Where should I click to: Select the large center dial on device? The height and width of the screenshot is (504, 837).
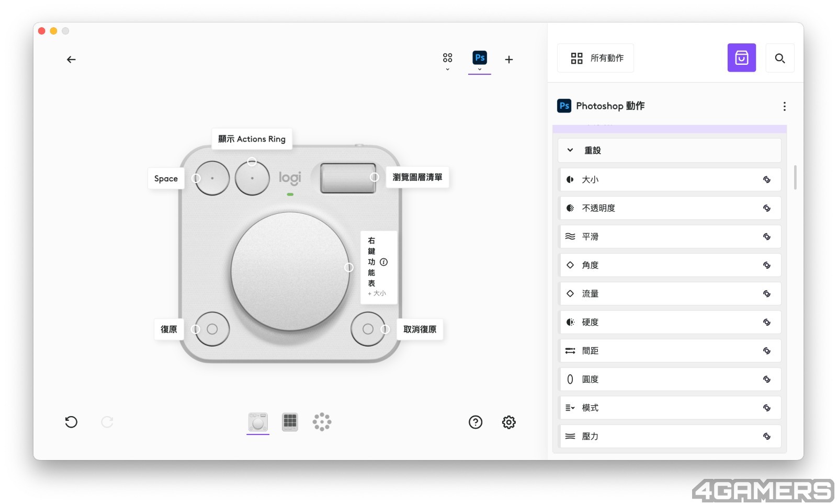coord(290,271)
